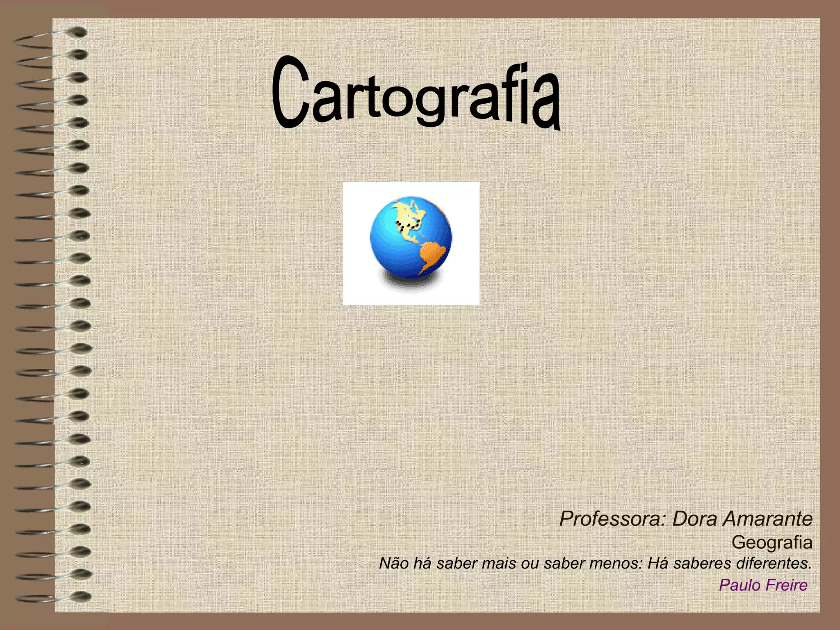Click the phrase Há saberes diferentes.
The image size is (840, 630).
click(730, 564)
